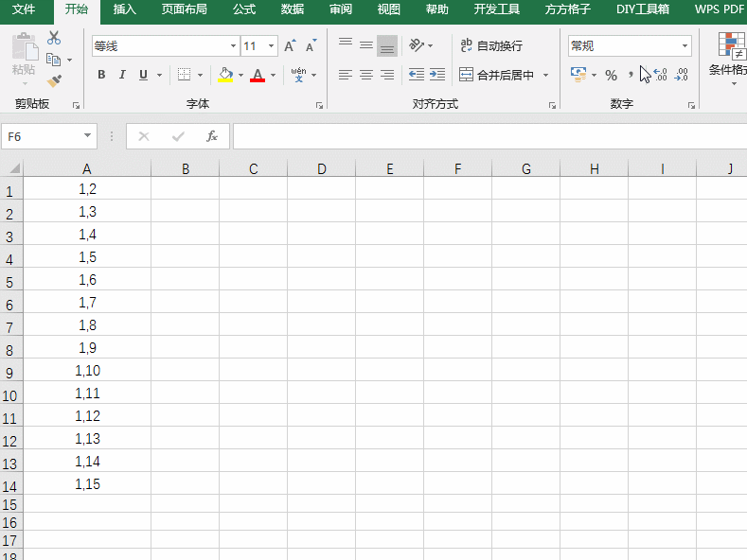This screenshot has width=747, height=560.
Task: Increase indent icon
Action: tap(437, 75)
